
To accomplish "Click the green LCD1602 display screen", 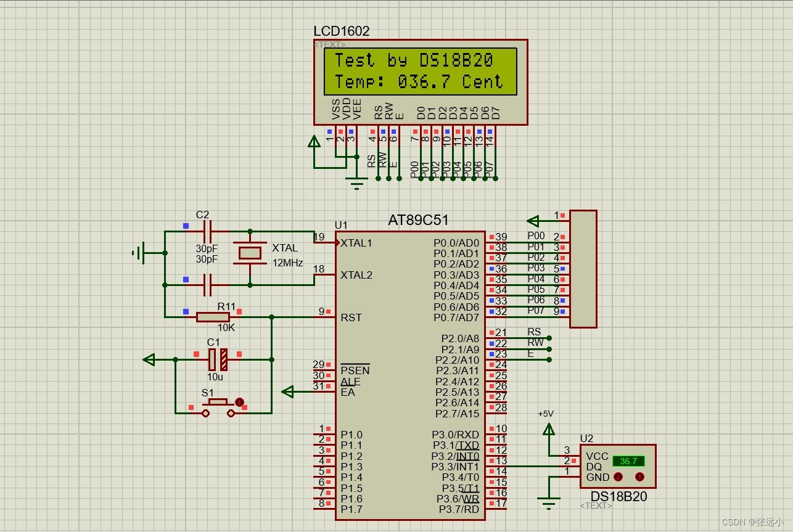I will pyautogui.click(x=421, y=72).
